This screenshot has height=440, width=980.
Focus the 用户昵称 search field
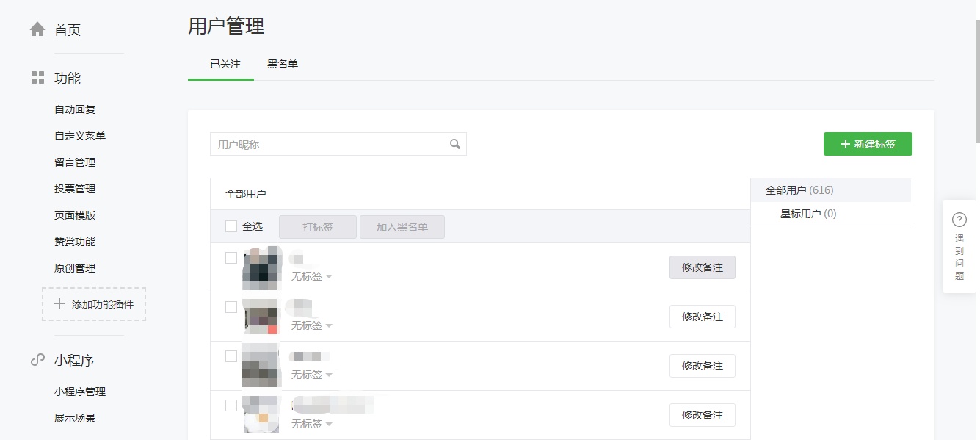(330, 144)
